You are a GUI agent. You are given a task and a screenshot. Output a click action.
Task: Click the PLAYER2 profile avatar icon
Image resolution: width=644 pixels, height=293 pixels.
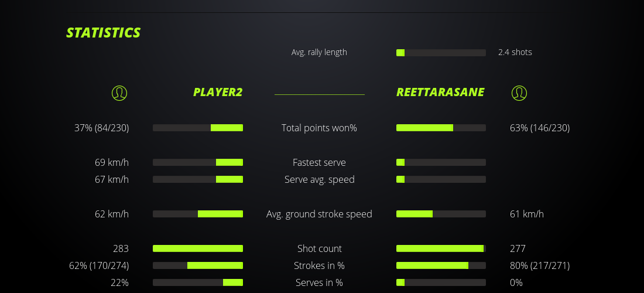click(x=119, y=93)
